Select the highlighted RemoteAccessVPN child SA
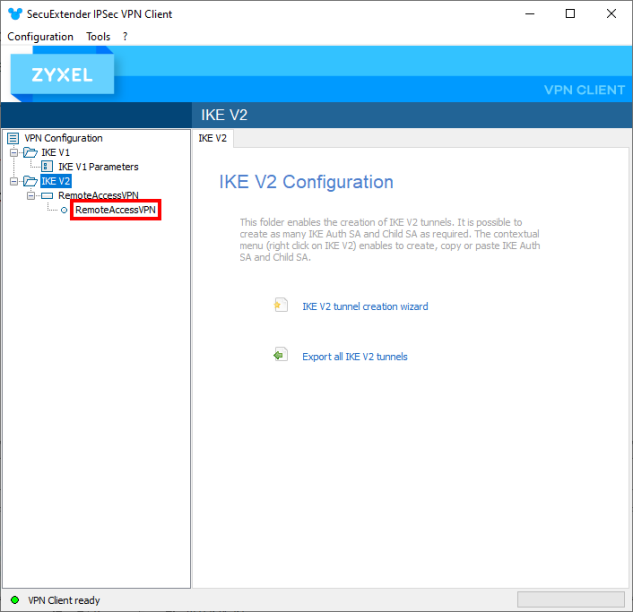The image size is (633, 612). point(116,210)
